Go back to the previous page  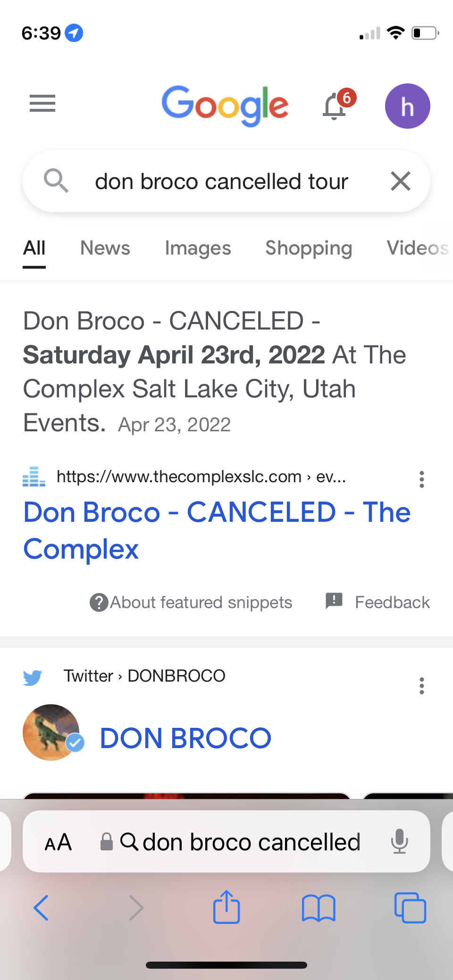pyautogui.click(x=42, y=907)
